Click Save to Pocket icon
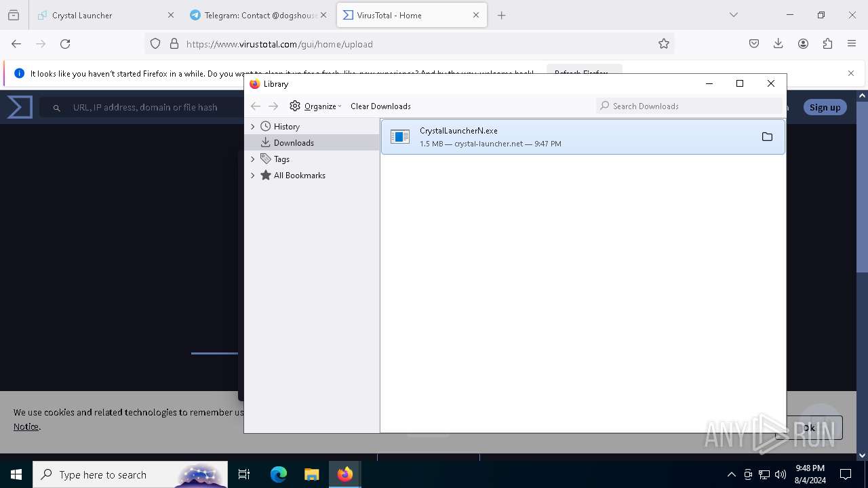Screen dimensions: 868x488 (x=754, y=44)
